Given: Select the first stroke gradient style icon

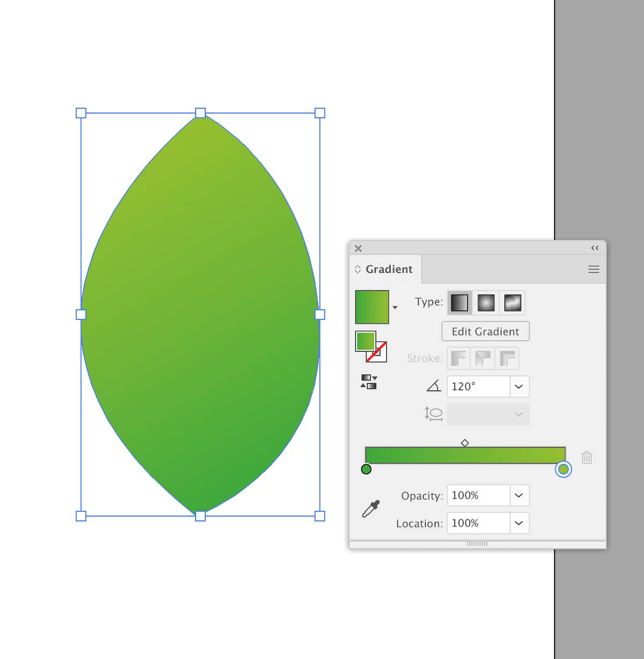Looking at the screenshot, I should (x=459, y=358).
